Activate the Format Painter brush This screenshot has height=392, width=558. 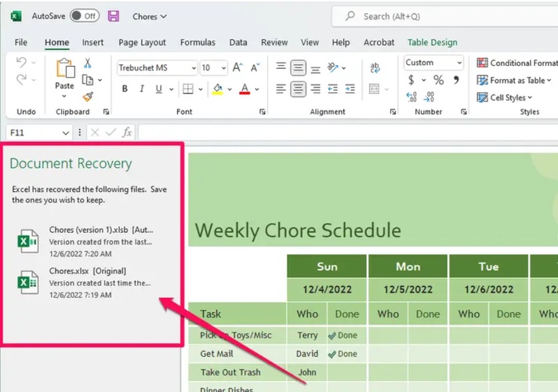[x=88, y=96]
